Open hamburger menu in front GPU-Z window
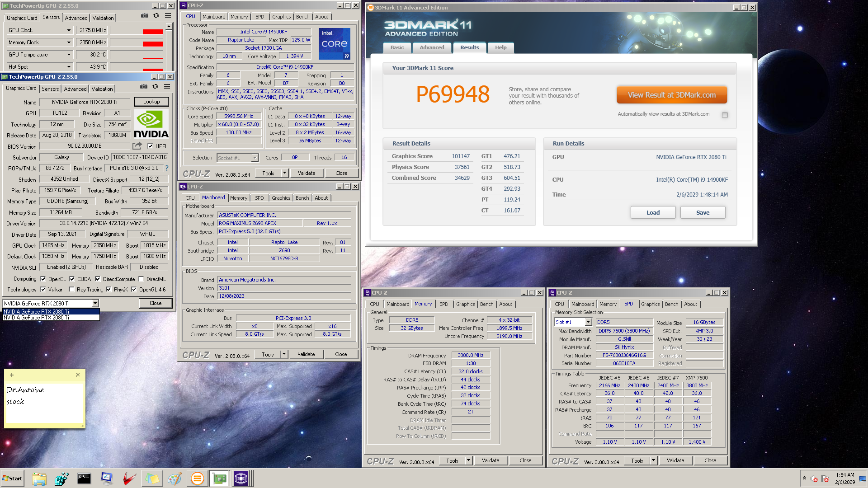The image size is (868, 488). 167,86
